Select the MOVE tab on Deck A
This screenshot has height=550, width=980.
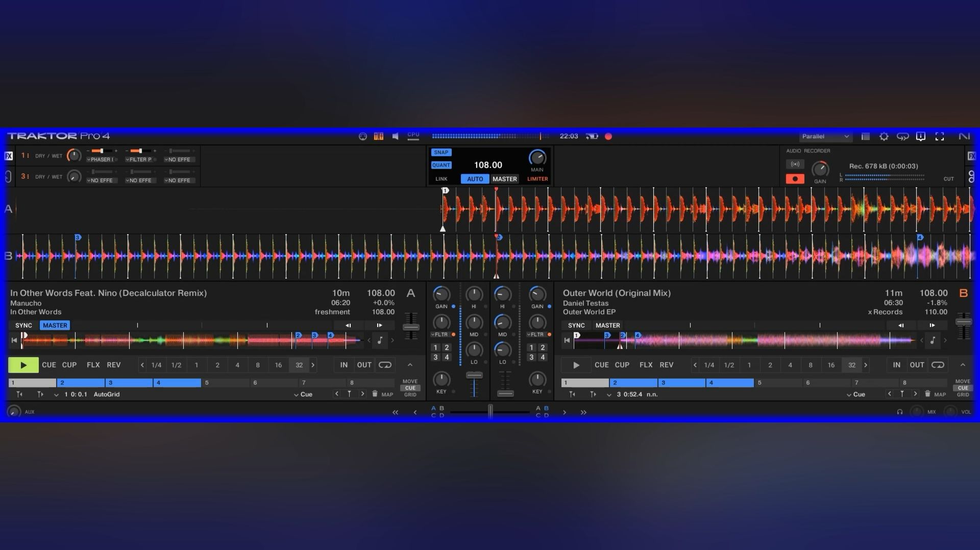(x=410, y=382)
